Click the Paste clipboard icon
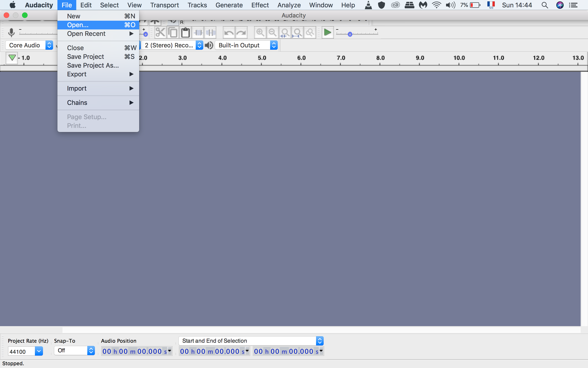 pyautogui.click(x=185, y=32)
